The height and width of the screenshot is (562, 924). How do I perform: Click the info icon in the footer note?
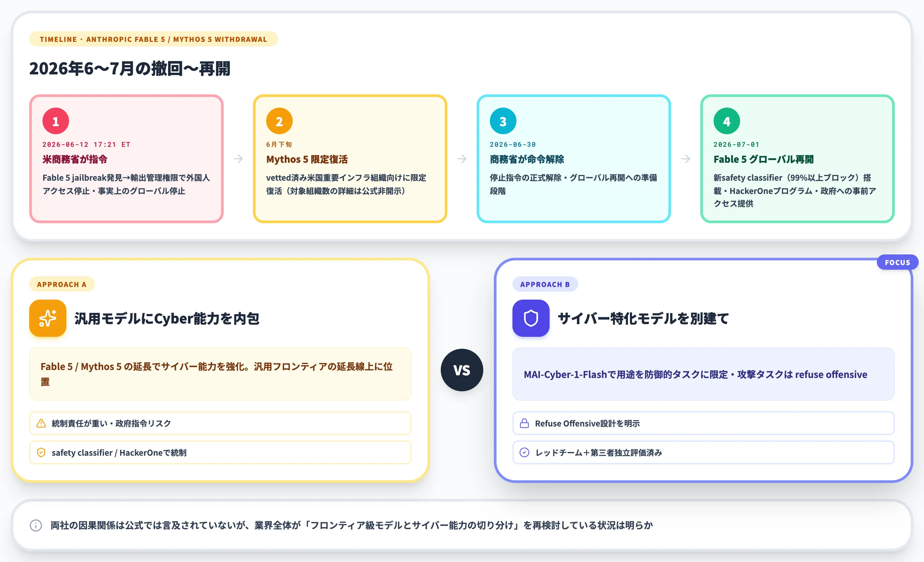(36, 525)
